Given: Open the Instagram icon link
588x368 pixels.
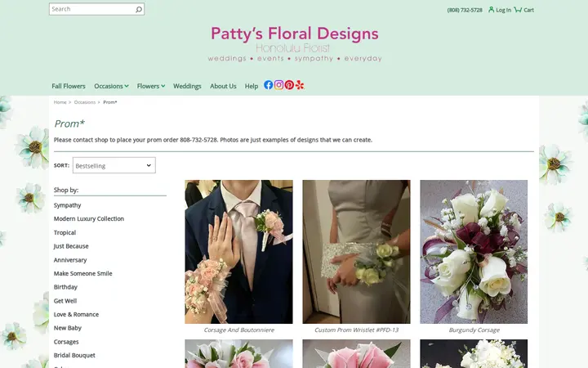Looking at the screenshot, I should 278,85.
